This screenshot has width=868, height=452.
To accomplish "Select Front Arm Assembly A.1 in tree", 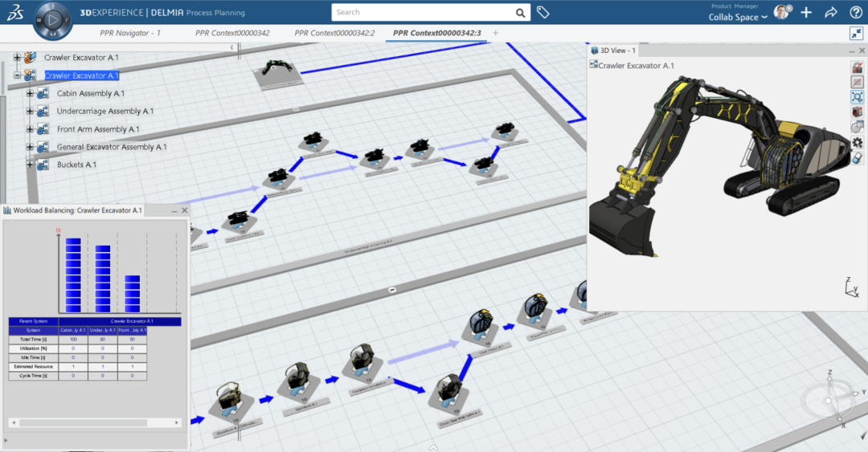I will point(97,129).
